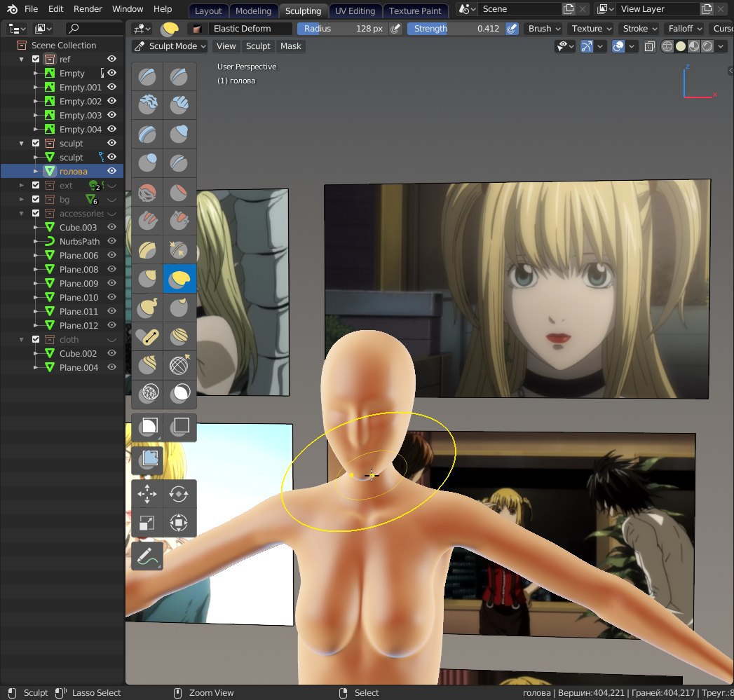Select the Draw Sharp brush
Viewport: 734px width, 700px height.
(179, 76)
